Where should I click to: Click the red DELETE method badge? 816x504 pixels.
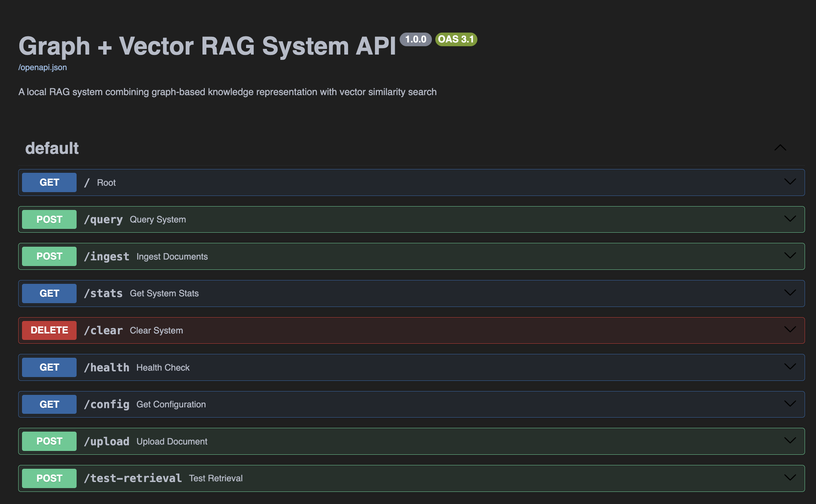49,330
